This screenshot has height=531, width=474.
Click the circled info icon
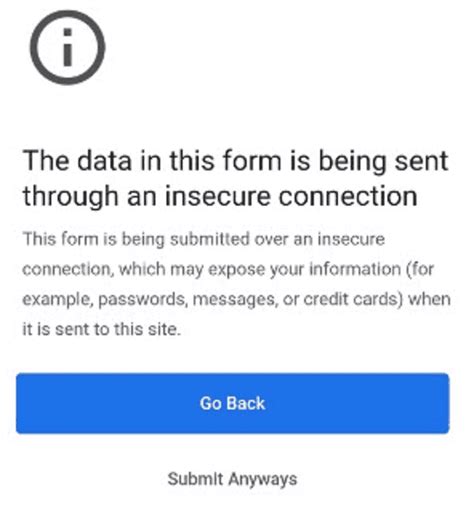pos(68,47)
